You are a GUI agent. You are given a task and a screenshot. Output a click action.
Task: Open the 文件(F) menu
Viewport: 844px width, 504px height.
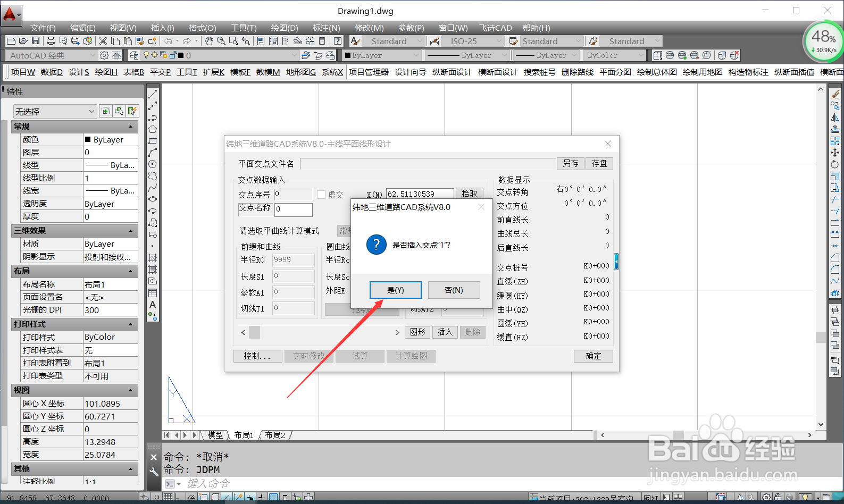click(43, 28)
